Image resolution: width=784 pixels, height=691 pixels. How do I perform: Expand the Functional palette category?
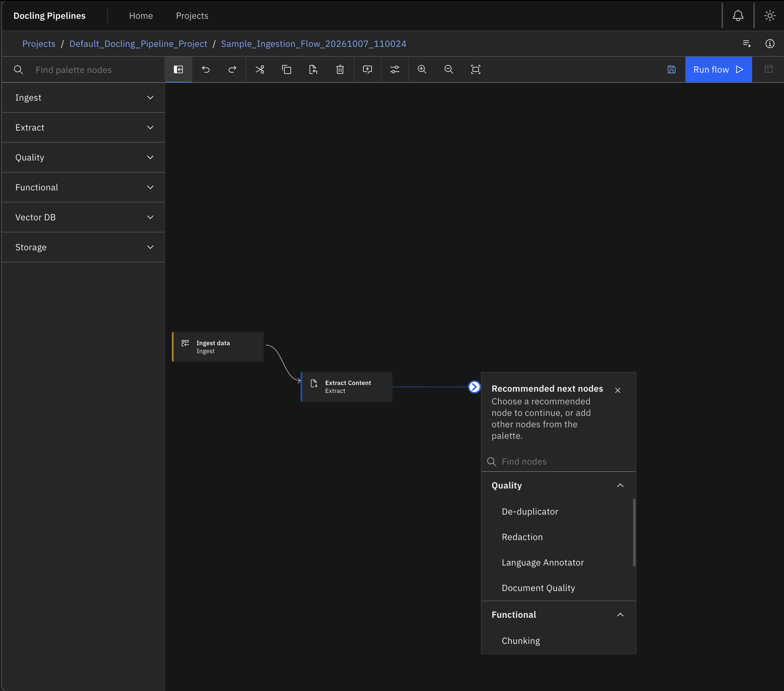coord(83,188)
